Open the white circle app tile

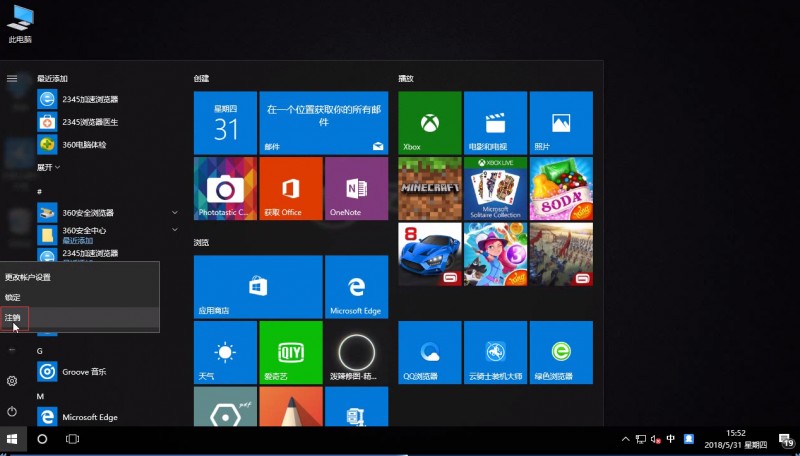(x=356, y=352)
